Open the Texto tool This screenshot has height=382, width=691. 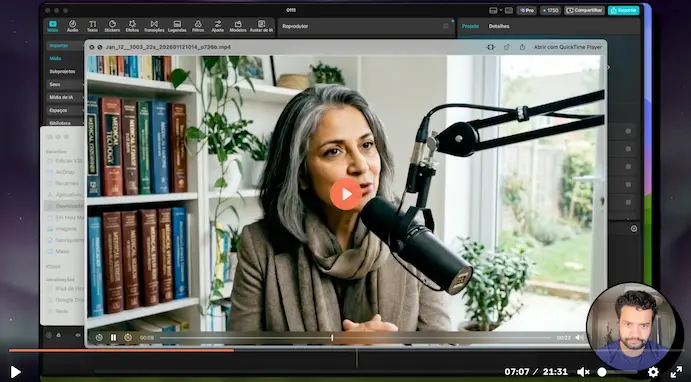click(x=92, y=26)
